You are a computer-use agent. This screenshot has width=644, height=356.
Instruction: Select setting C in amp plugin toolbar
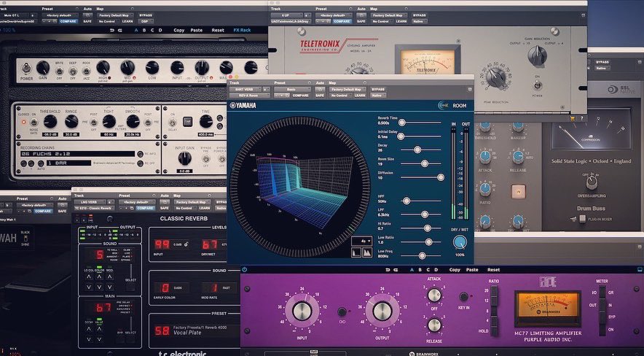coord(152,30)
